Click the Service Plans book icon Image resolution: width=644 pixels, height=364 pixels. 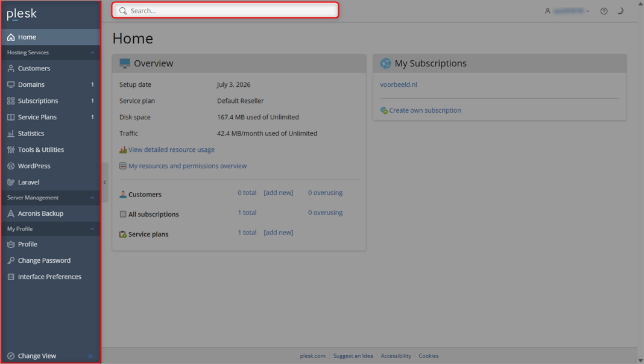11,117
